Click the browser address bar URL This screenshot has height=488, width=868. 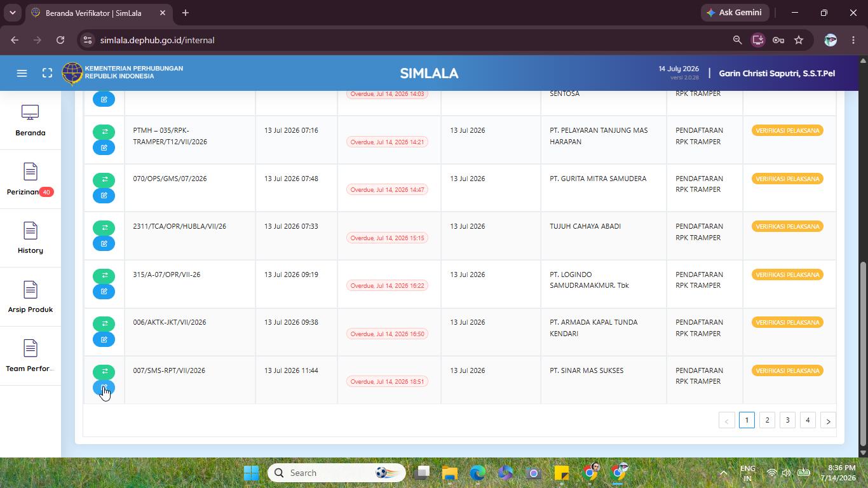[157, 40]
